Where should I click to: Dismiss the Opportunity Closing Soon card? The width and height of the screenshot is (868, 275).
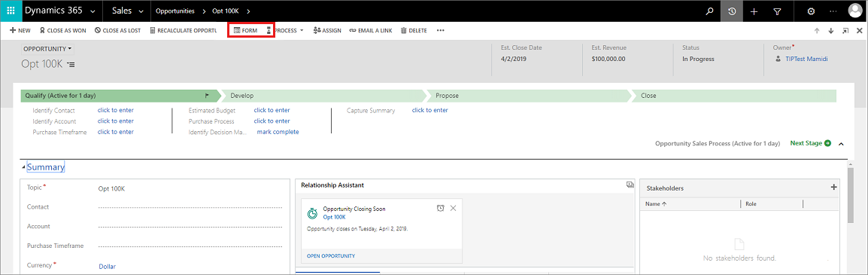click(x=453, y=208)
